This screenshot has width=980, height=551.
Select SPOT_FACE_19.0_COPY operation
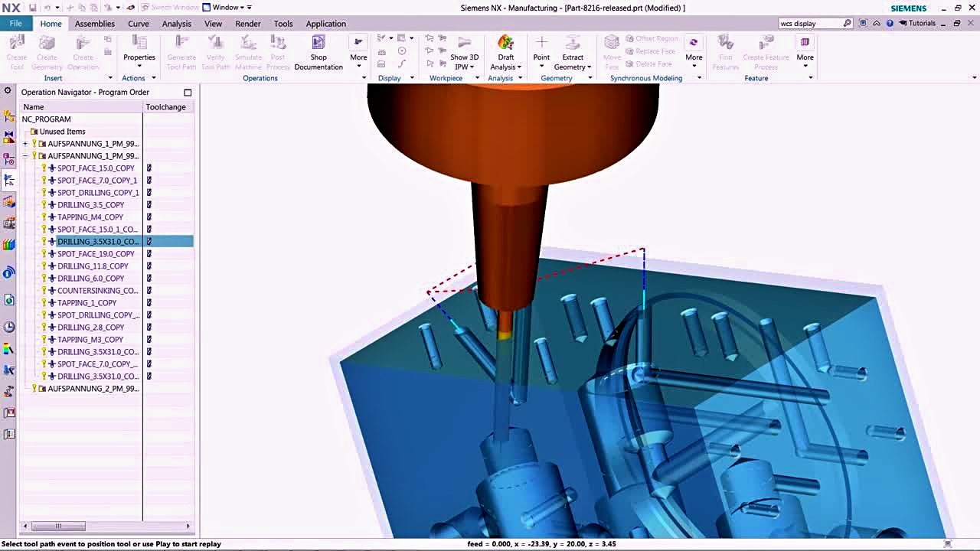[96, 254]
